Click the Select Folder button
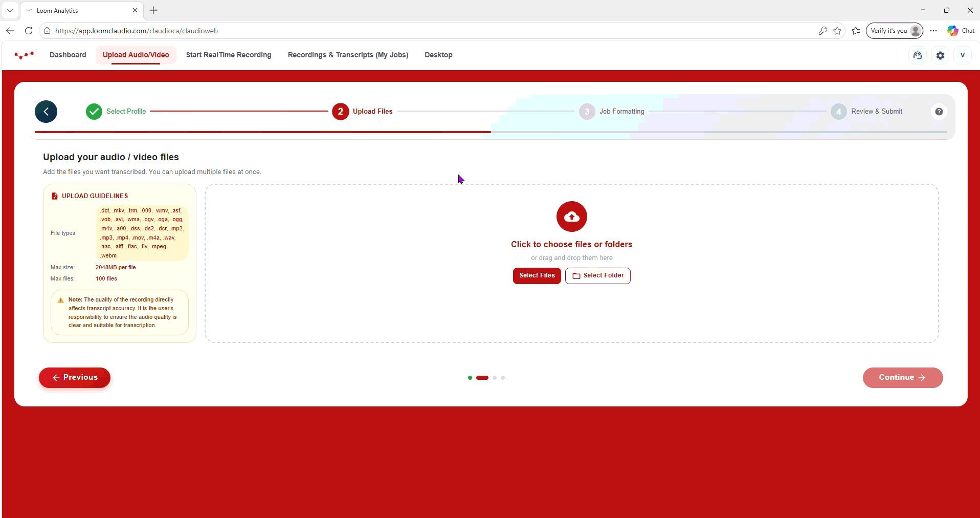This screenshot has width=980, height=518. tap(598, 276)
